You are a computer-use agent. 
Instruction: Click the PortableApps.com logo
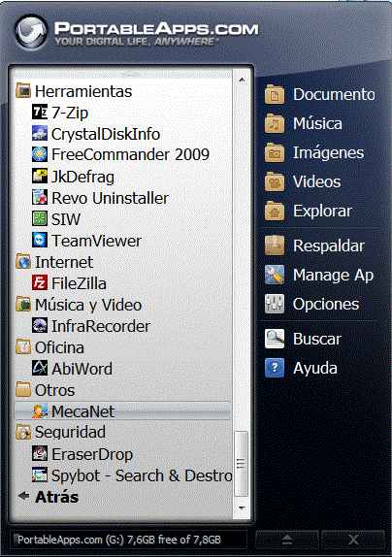[x=137, y=33]
